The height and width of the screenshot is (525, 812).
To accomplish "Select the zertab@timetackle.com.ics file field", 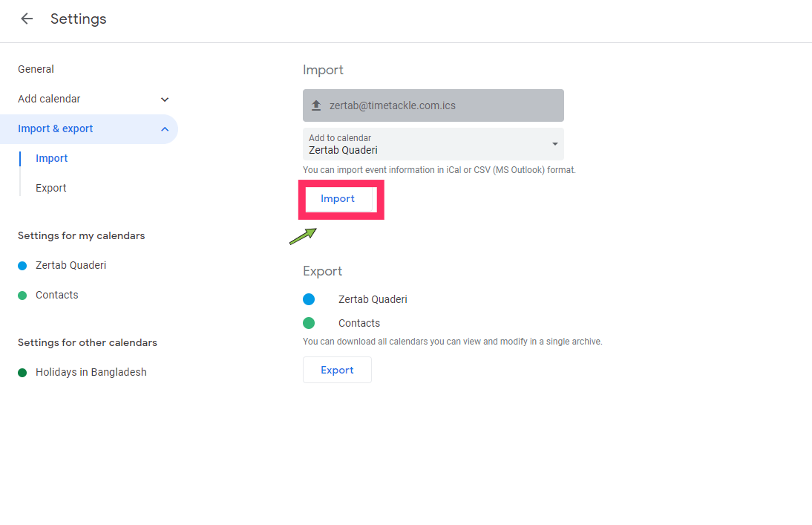I will 433,105.
